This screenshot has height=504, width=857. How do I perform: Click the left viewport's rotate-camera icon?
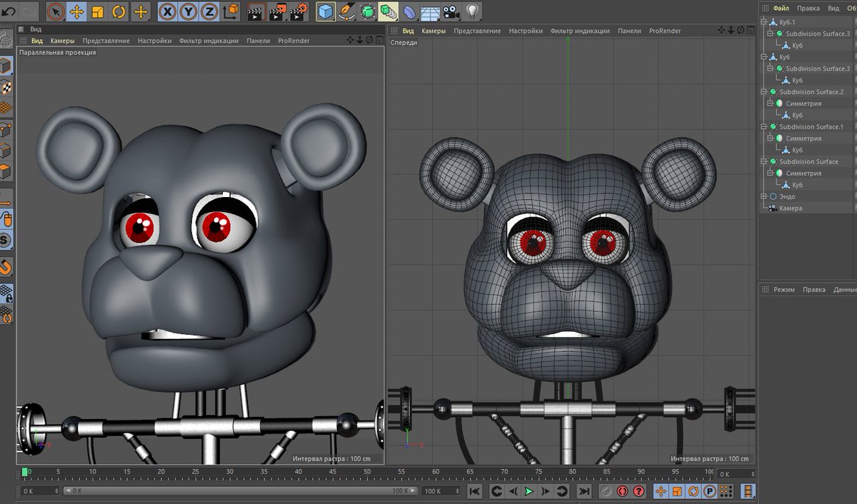[369, 41]
